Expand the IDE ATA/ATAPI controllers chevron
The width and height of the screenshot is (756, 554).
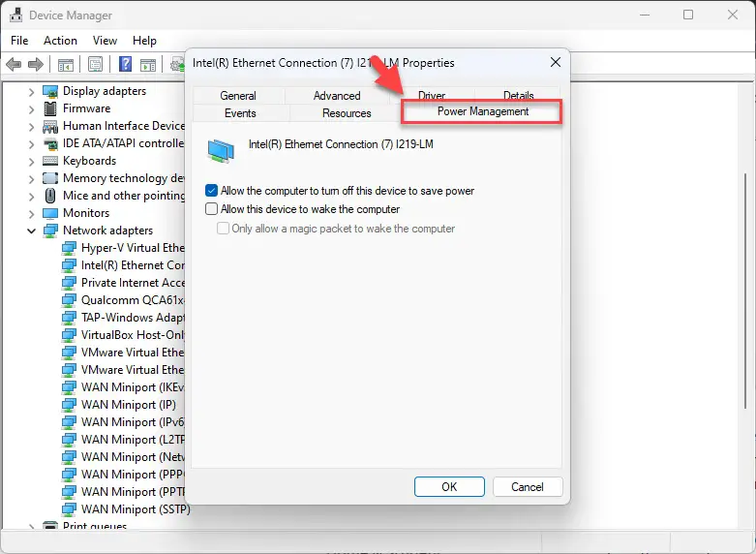(x=31, y=144)
